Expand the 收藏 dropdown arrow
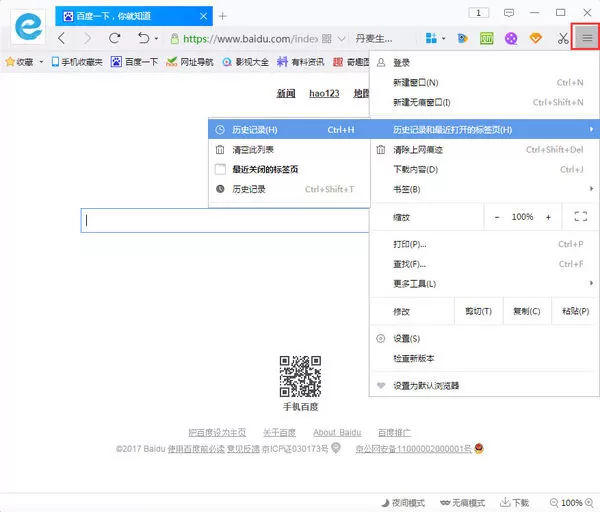600x512 pixels. [x=41, y=62]
